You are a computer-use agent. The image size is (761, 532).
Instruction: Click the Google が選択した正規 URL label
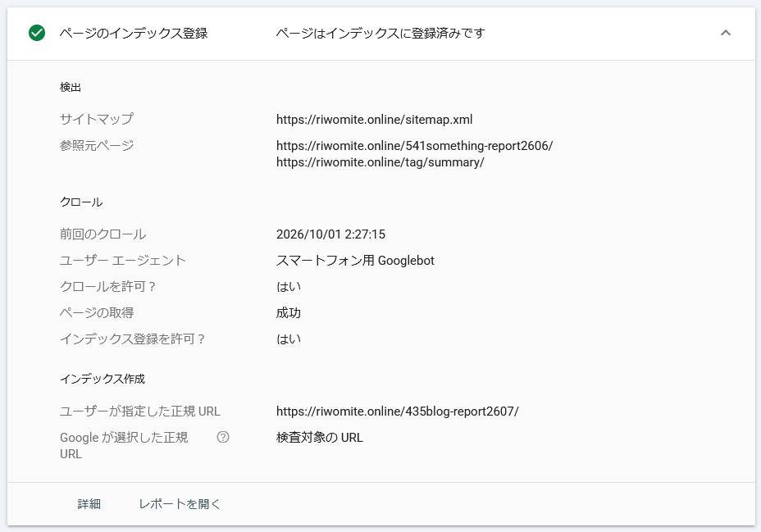click(124, 445)
